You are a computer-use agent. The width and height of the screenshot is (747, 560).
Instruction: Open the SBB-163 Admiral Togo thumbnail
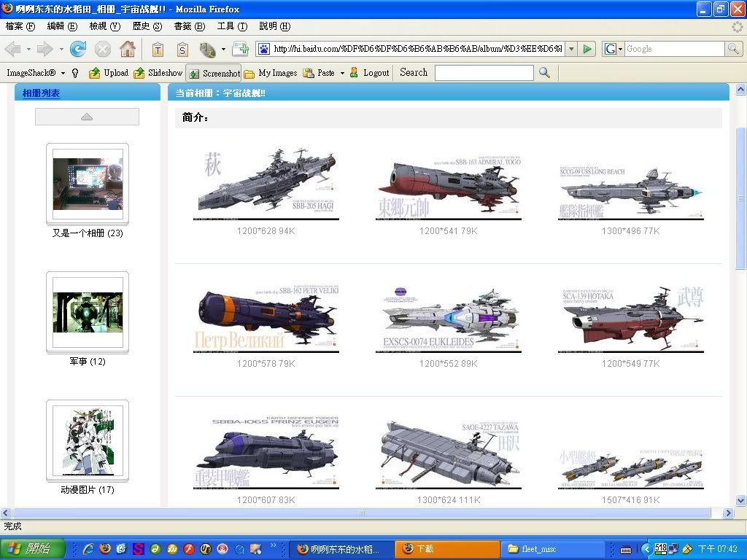(449, 187)
